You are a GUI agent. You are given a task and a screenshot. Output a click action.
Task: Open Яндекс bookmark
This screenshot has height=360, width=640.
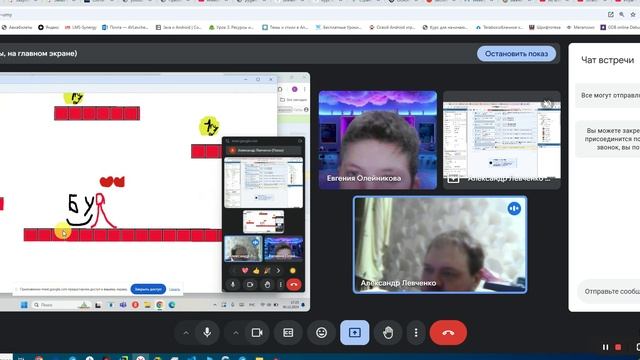pos(49,27)
